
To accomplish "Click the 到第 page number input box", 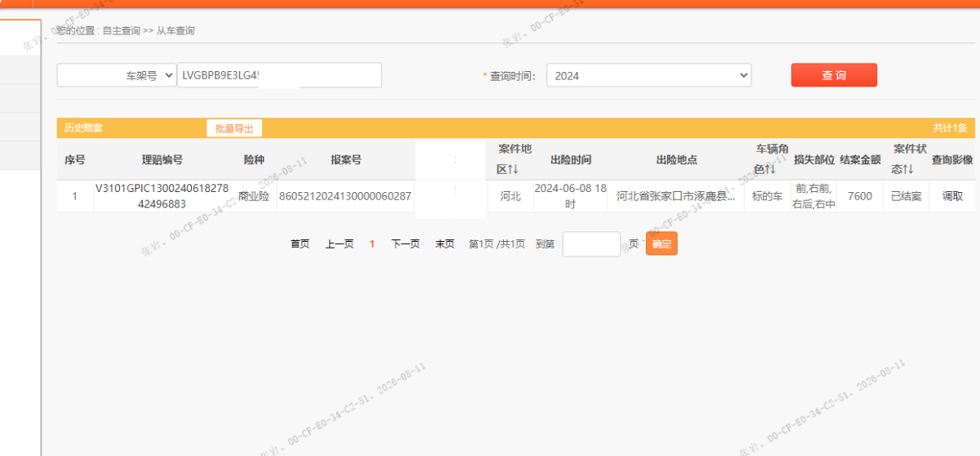I will [591, 244].
